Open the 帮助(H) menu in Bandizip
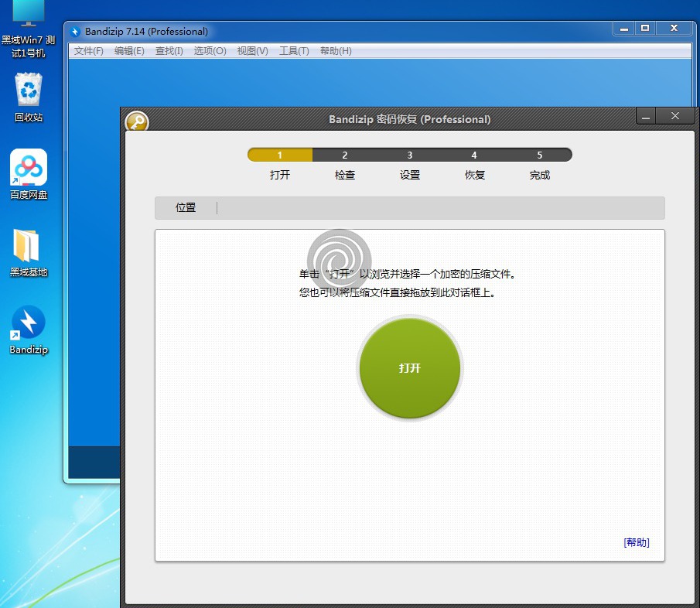Screen dimensions: 700x608 [336, 51]
